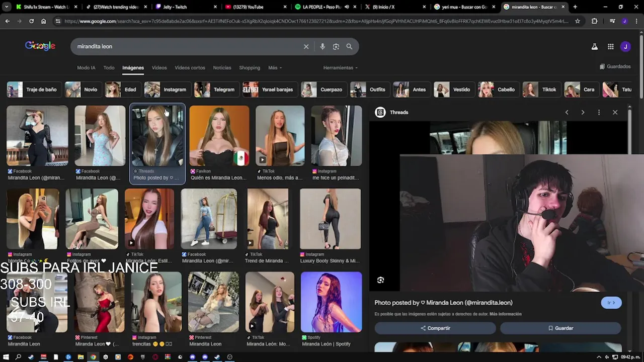Open Search Labs flask icon

[594, 46]
